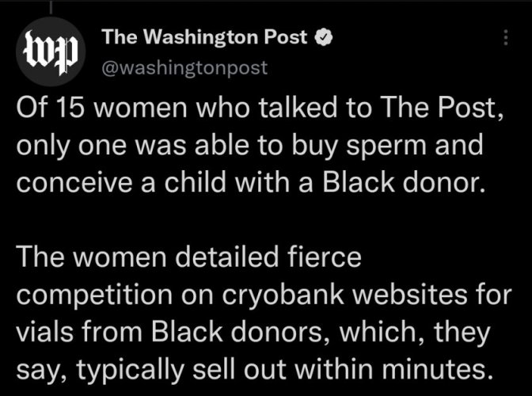This screenshot has height=396, width=532.
Task: Open the three-dot more options menu
Action: pyautogui.click(x=506, y=37)
